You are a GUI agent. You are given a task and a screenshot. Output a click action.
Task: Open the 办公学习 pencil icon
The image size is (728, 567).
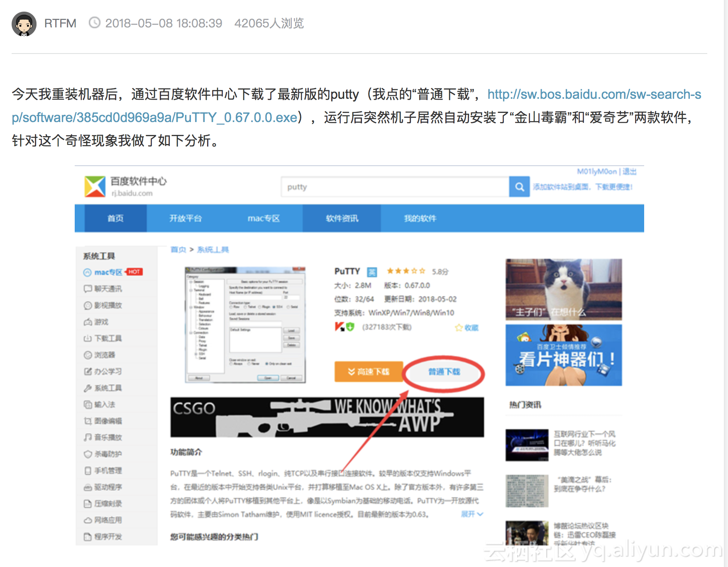pyautogui.click(x=88, y=371)
